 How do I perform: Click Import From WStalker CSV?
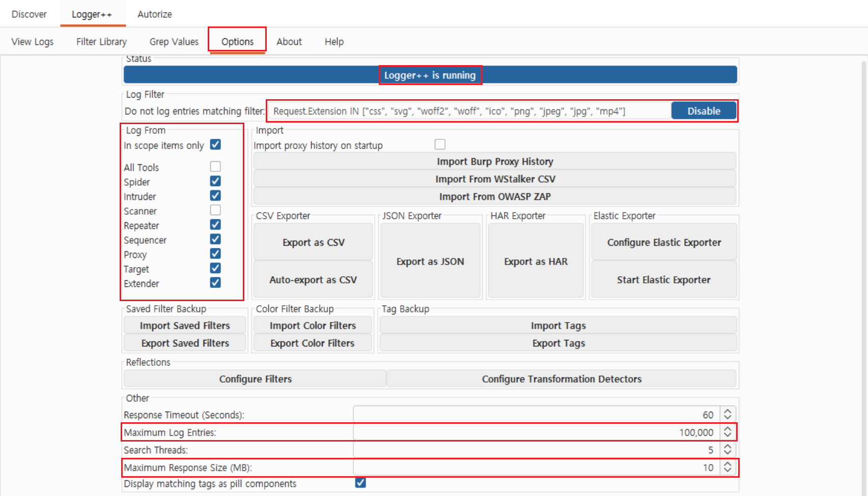[495, 179]
